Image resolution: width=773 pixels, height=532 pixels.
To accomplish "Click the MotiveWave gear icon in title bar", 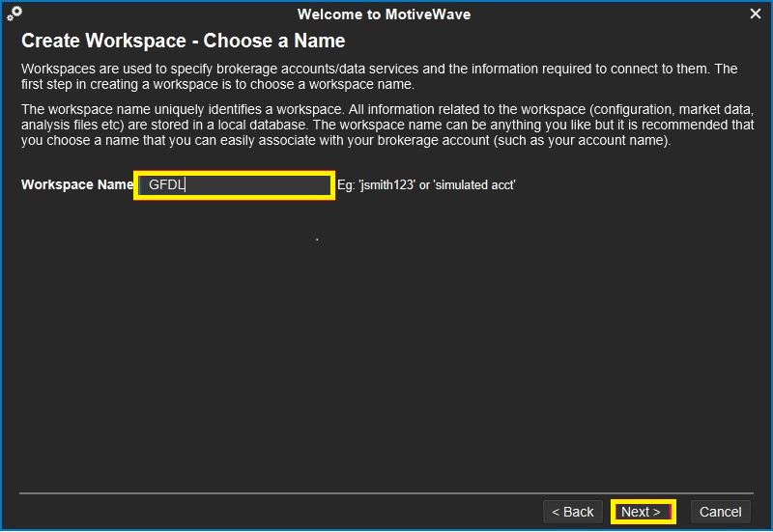I will 14,14.
